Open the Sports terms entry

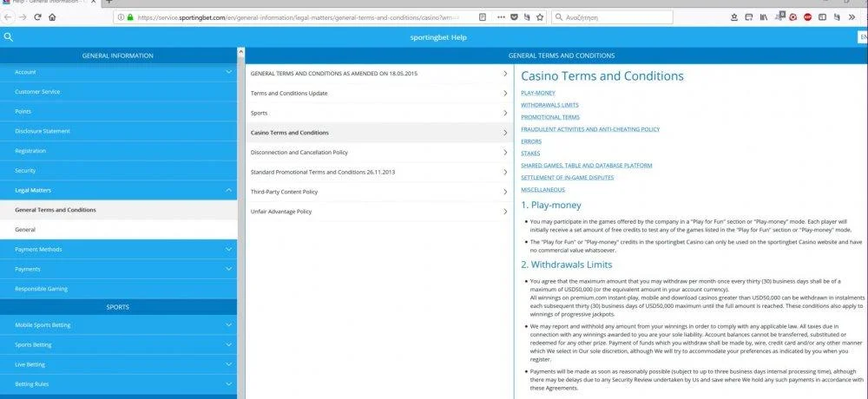coord(379,113)
